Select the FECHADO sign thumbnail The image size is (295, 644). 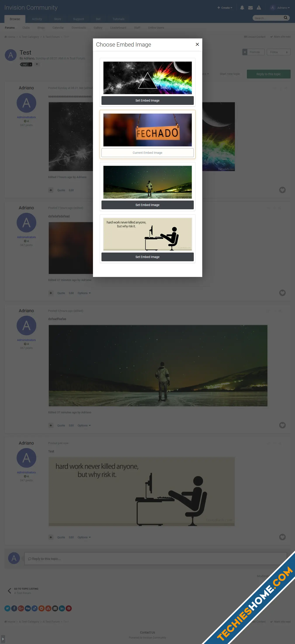[x=147, y=130]
